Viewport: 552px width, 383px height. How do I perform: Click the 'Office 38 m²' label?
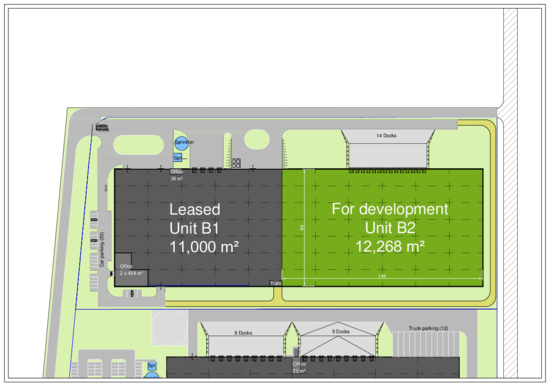coord(176,175)
